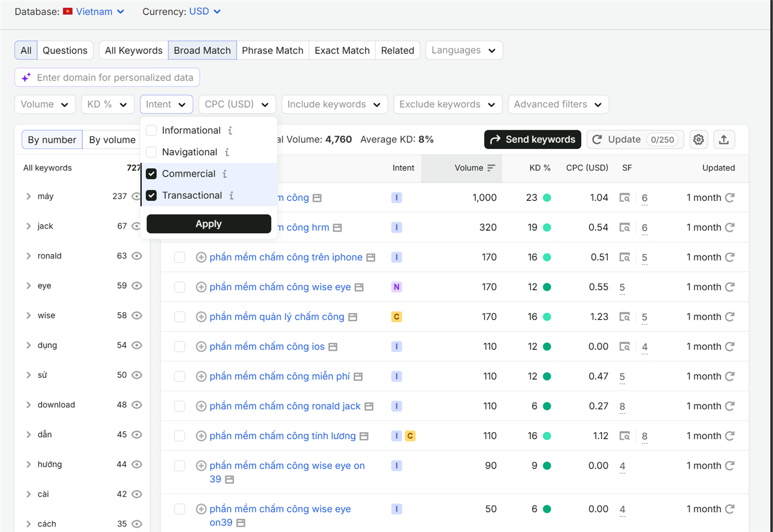This screenshot has height=532, width=773.
Task: Click Transactional intent info icon
Action: [231, 195]
